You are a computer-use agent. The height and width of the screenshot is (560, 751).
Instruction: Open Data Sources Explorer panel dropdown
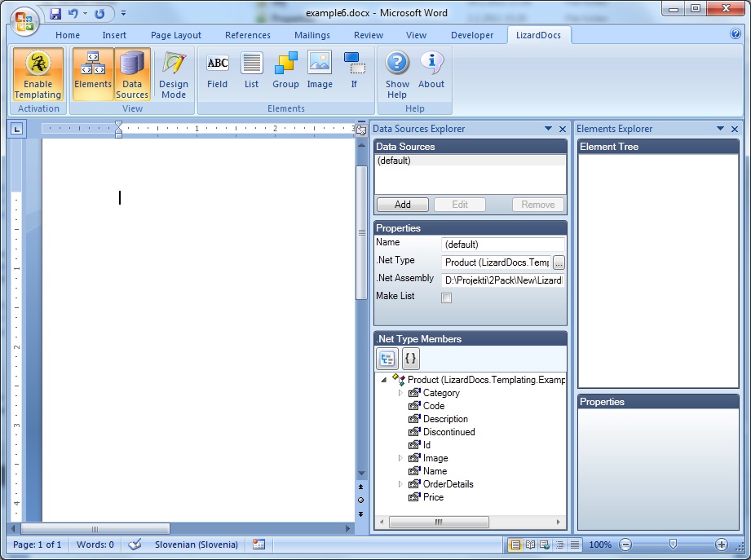pyautogui.click(x=548, y=129)
